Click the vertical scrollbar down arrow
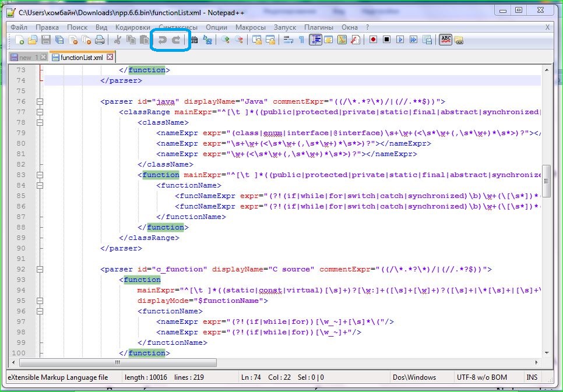 [547, 353]
